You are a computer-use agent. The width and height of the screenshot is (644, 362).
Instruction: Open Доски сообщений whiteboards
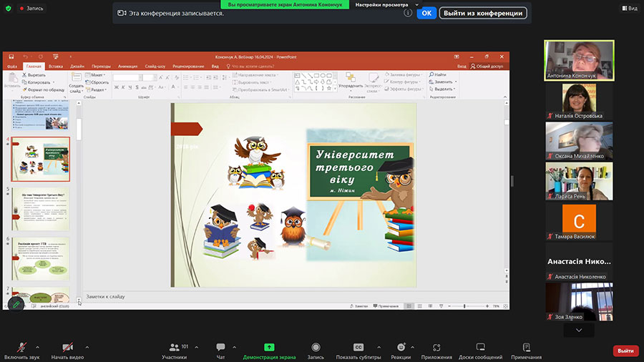tap(480, 348)
